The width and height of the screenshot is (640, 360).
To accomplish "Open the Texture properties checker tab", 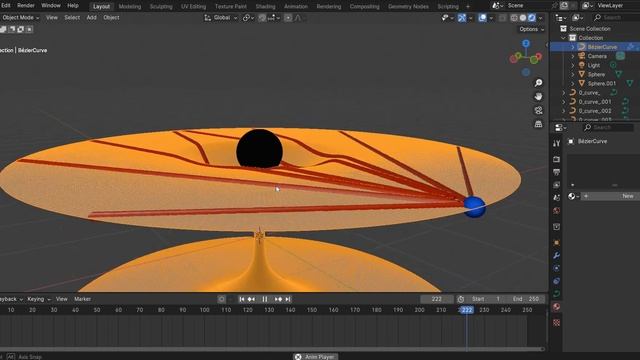I will click(556, 322).
